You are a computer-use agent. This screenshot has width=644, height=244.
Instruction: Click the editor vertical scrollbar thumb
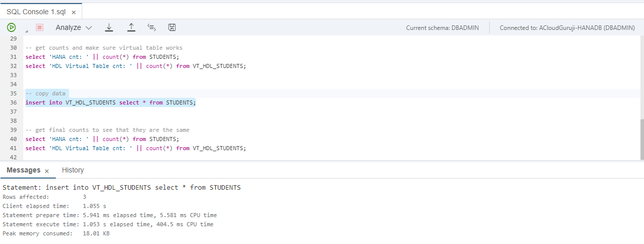[x=641, y=140]
